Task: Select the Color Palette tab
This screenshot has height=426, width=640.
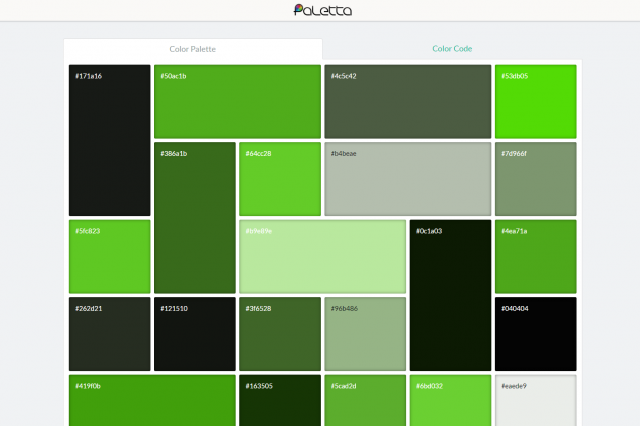Action: [192, 48]
